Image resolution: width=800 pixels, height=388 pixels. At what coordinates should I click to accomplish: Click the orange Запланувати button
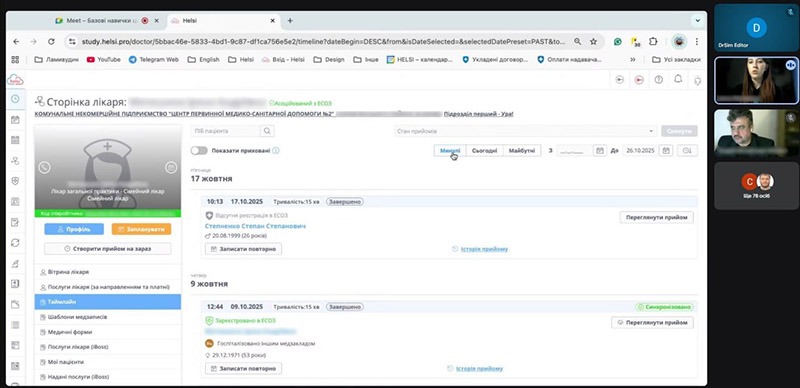[x=141, y=229]
